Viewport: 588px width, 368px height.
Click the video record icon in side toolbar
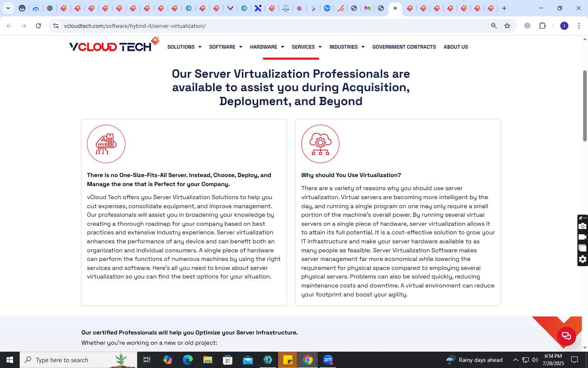click(583, 237)
